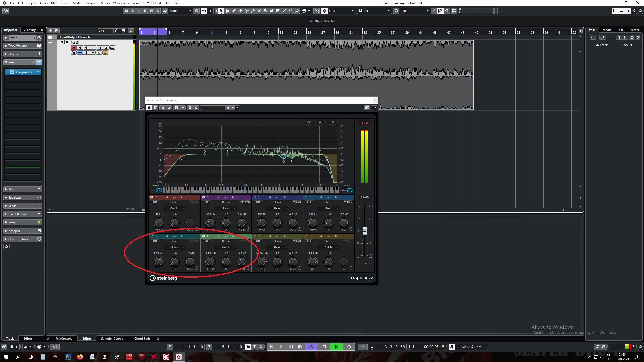Open the Touch automation mode dropdown
This screenshot has width=644, height=362.
180,11
